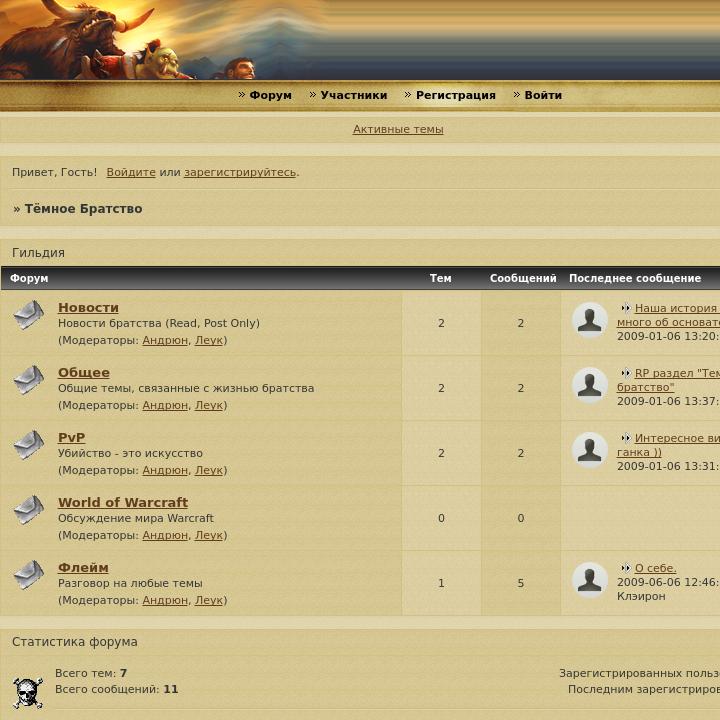Open the Войти navigation item
This screenshot has height=720, width=720.
pos(543,95)
